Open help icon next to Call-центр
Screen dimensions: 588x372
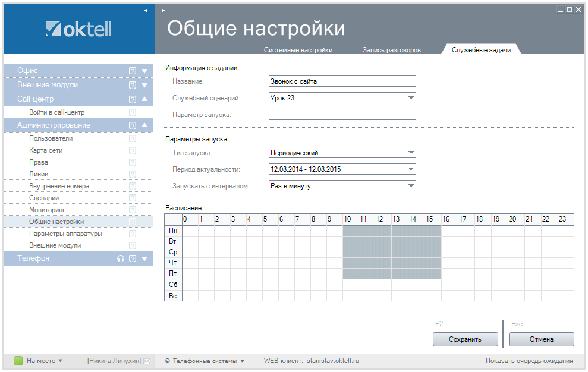133,99
